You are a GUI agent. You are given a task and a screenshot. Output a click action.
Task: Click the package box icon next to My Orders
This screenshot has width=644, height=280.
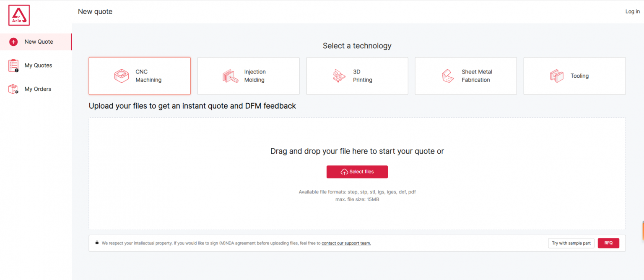[13, 89]
